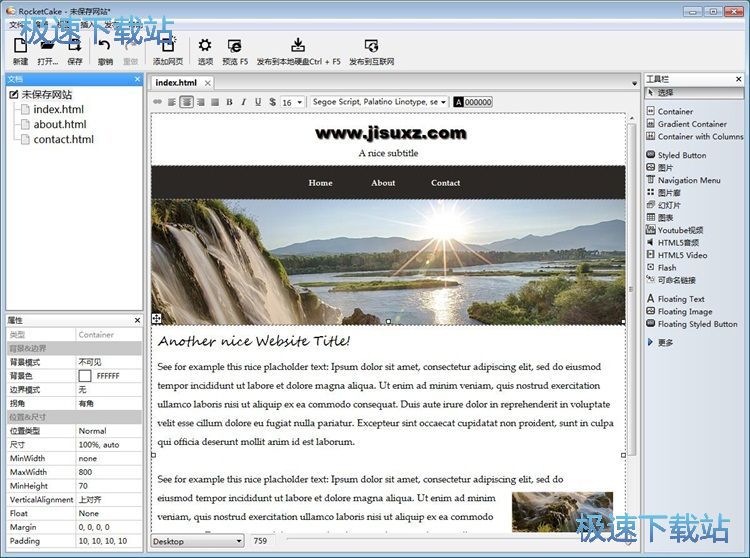
Task: Open contact.html in the document tree
Action: tap(64, 139)
